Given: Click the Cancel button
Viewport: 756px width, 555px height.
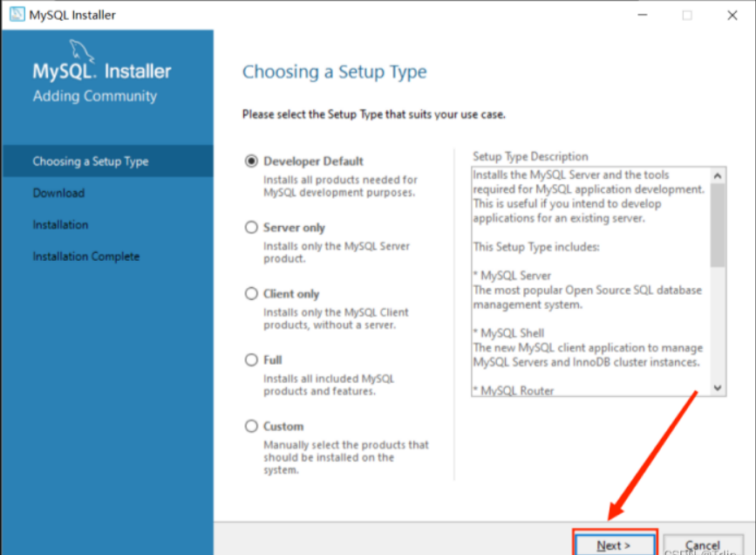Looking at the screenshot, I should [703, 545].
